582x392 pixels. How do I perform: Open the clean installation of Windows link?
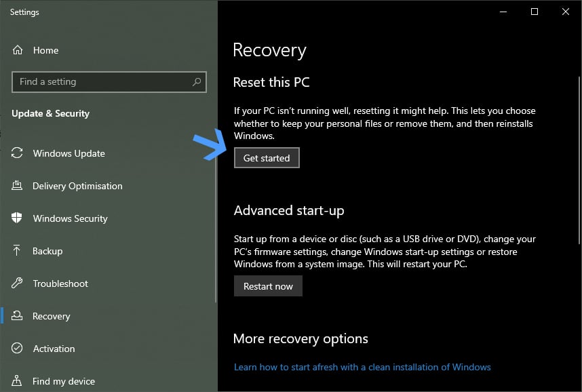click(x=362, y=367)
